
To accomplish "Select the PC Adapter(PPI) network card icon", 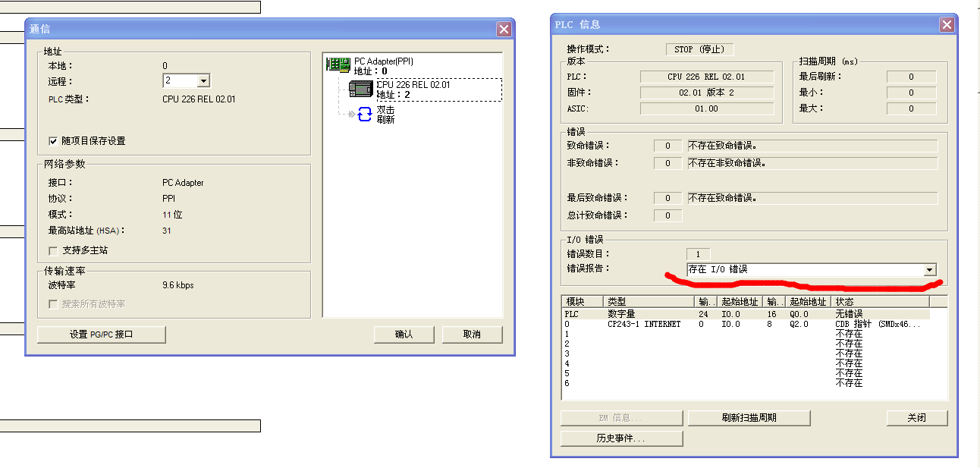I will (338, 64).
